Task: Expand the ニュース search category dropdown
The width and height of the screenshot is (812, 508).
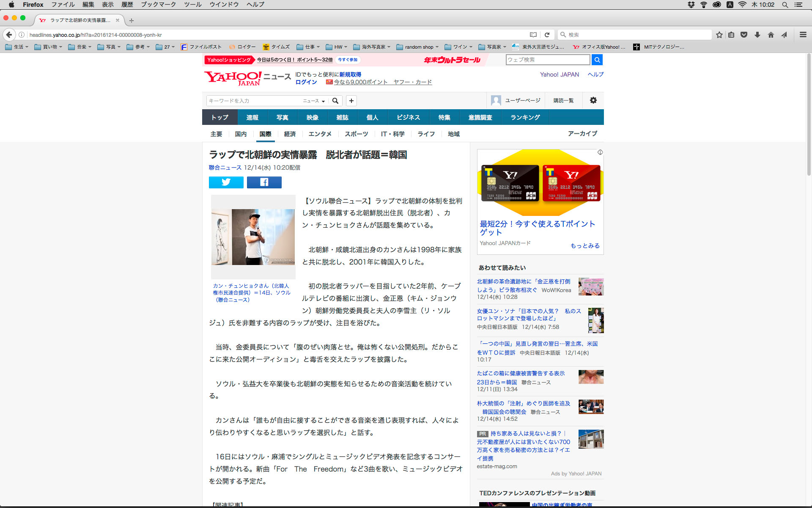Action: tap(314, 101)
